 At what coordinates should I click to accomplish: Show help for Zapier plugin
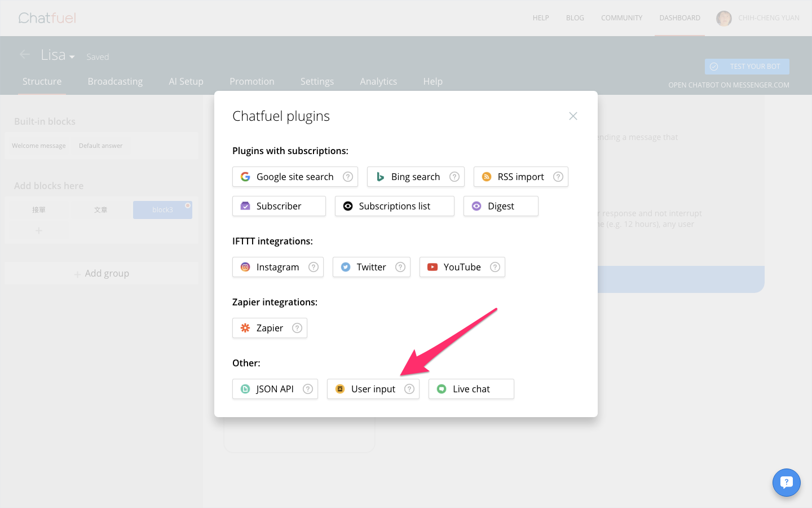click(x=297, y=328)
